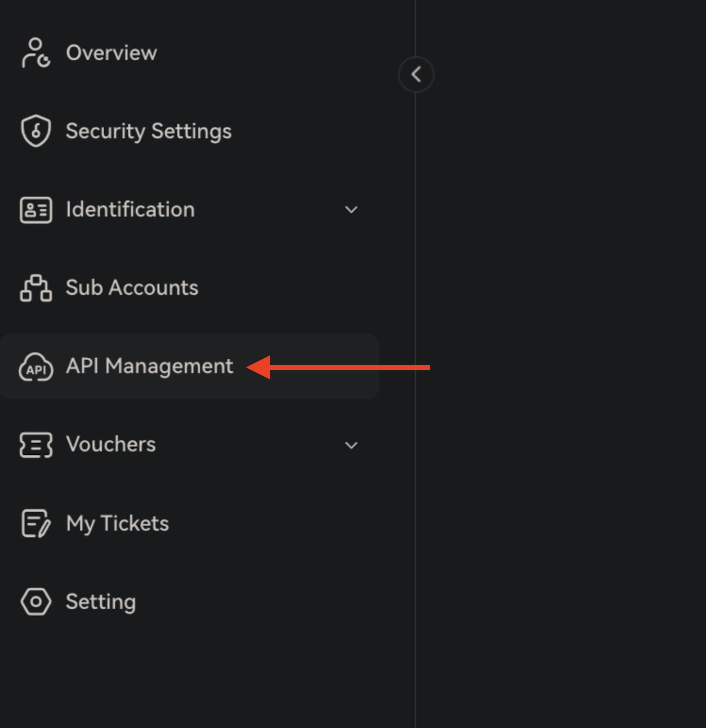Click the Identification ID card icon
Viewport: 706px width, 728px height.
click(36, 210)
